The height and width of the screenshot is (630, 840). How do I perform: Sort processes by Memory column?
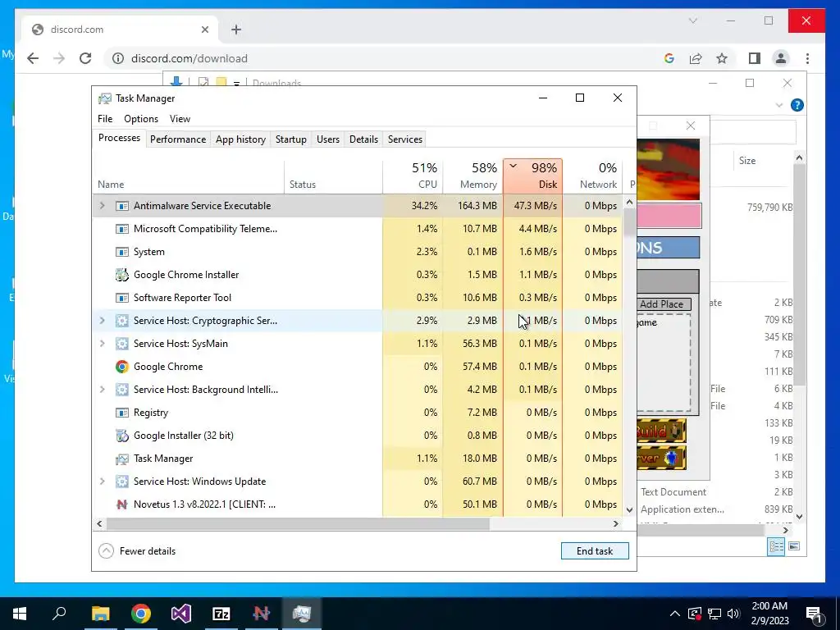point(473,176)
